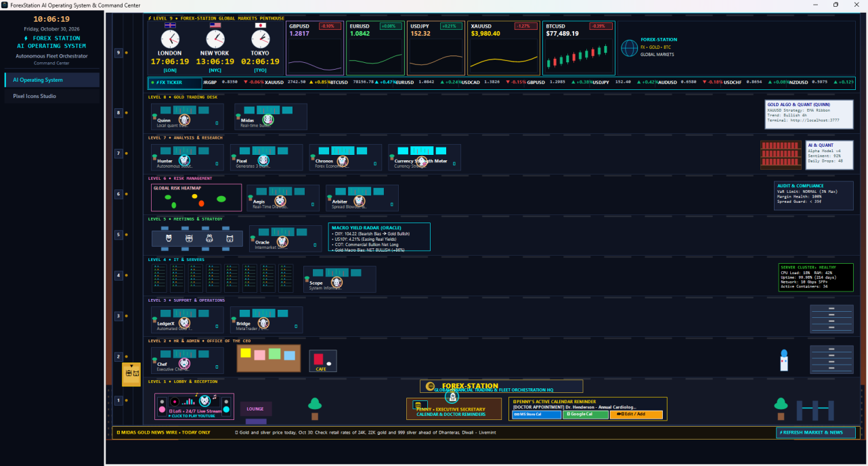Click Chef agent avatar icon

[x=184, y=364]
